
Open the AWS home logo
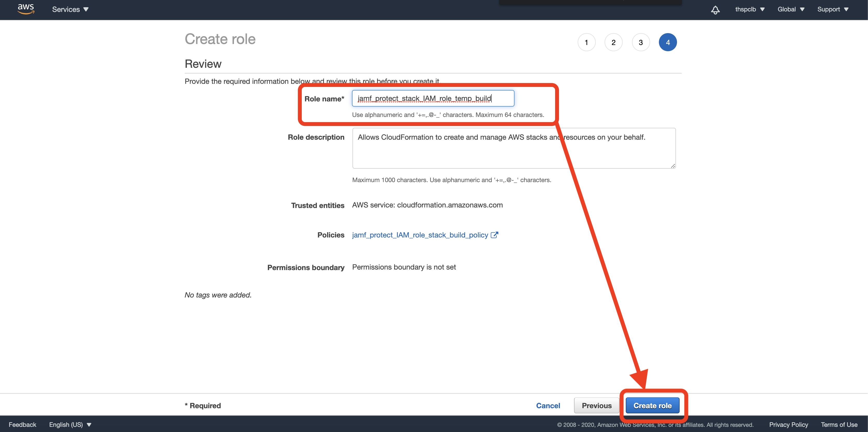point(26,9)
